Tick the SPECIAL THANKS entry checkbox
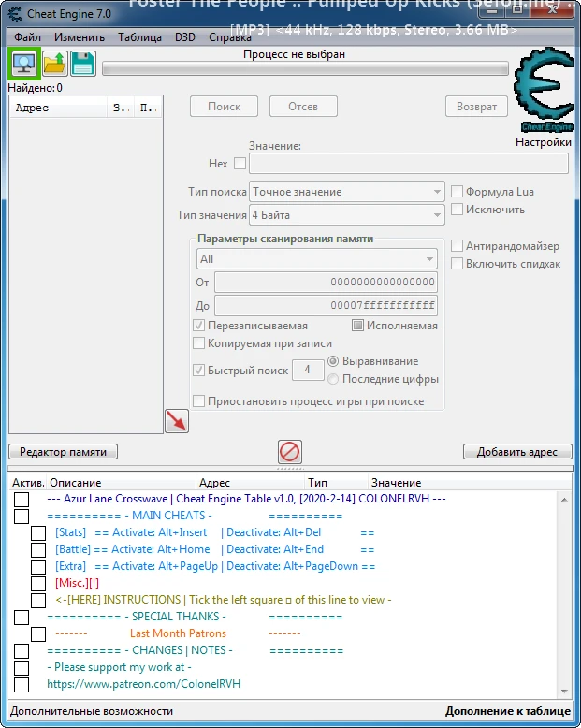 (x=22, y=617)
